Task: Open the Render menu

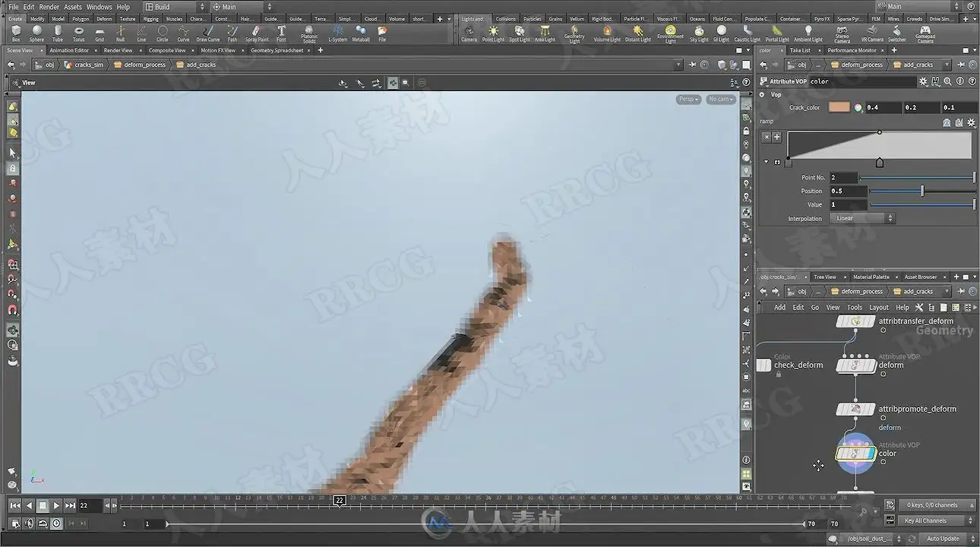Action: click(49, 7)
